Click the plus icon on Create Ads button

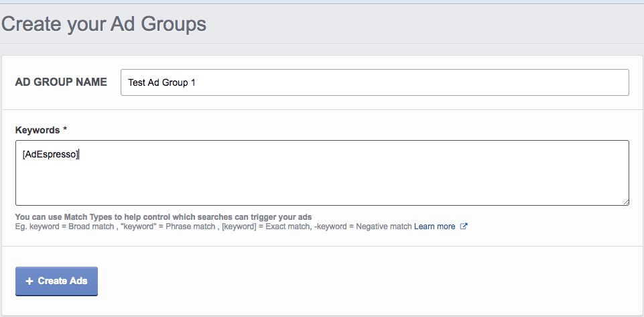(x=29, y=281)
